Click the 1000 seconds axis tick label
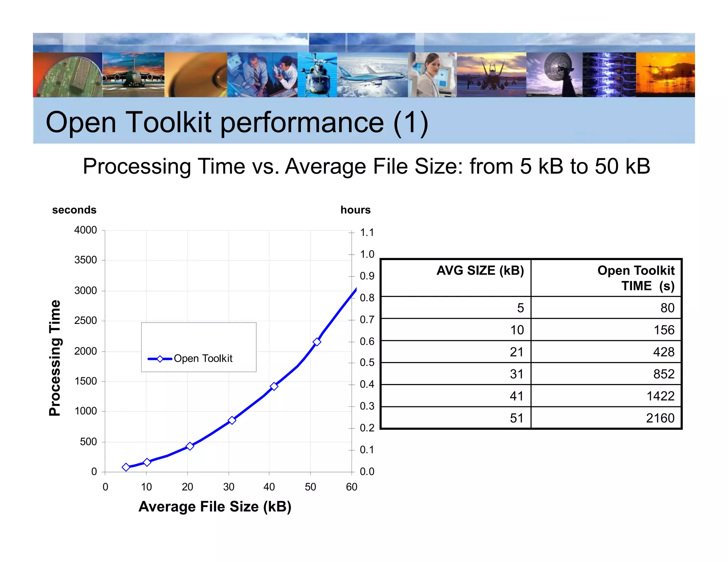Viewport: 728px width, 562px height. pos(85,411)
